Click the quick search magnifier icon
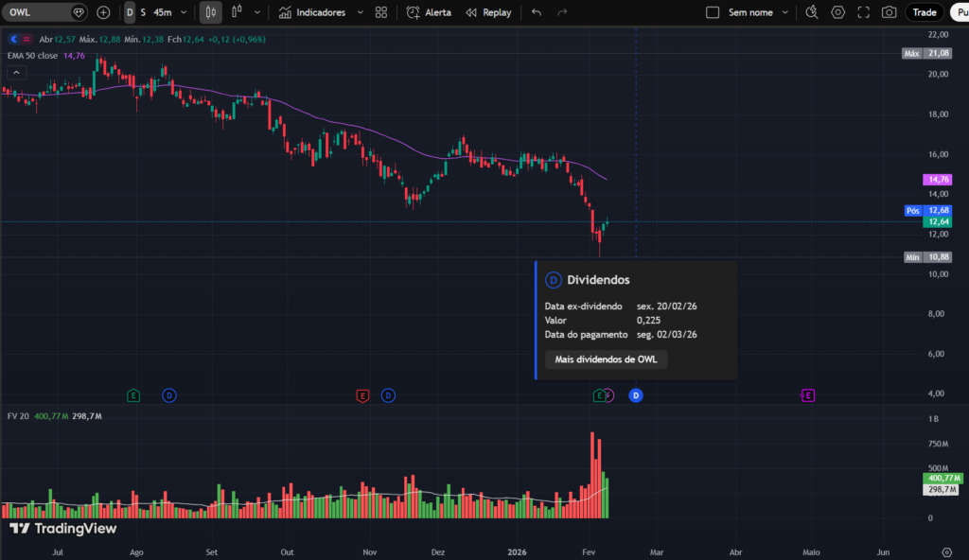The width and height of the screenshot is (969, 560). click(811, 12)
